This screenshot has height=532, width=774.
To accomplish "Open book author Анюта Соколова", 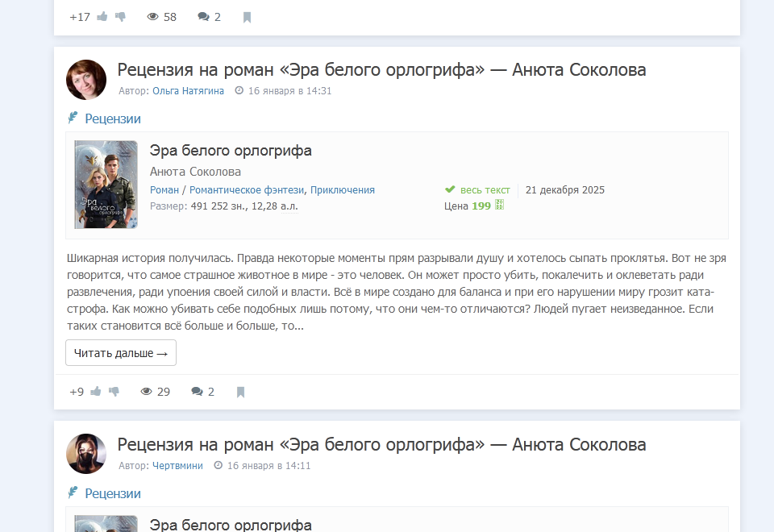I will coord(195,171).
